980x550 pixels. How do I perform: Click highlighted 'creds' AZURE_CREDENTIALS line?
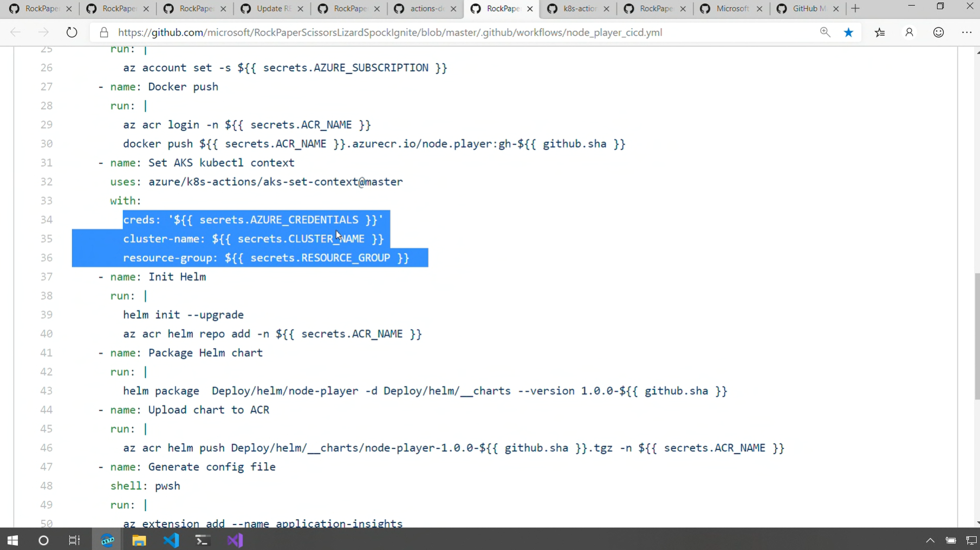coord(253,220)
